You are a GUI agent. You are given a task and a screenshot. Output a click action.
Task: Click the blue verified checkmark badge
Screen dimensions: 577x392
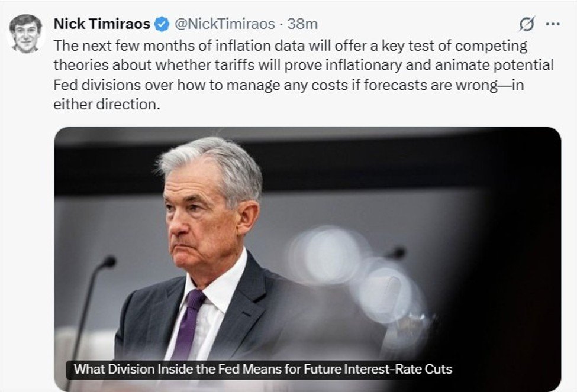162,24
